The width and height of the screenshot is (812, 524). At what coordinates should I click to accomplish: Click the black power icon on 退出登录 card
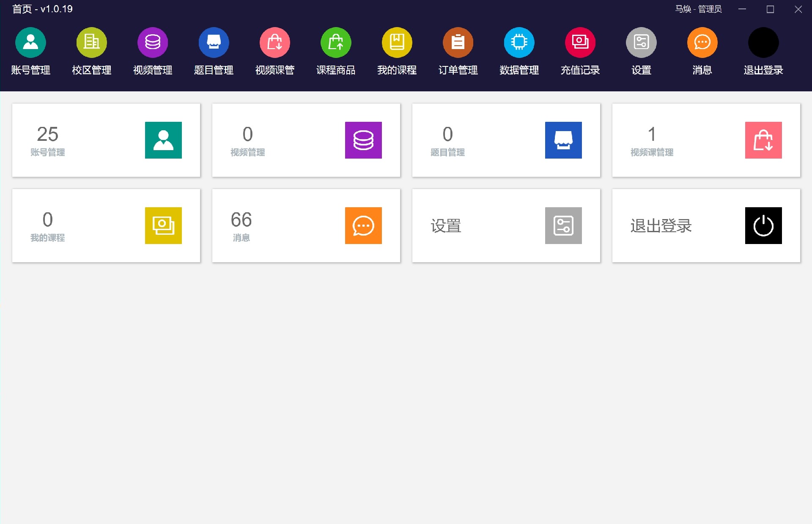coord(763,225)
